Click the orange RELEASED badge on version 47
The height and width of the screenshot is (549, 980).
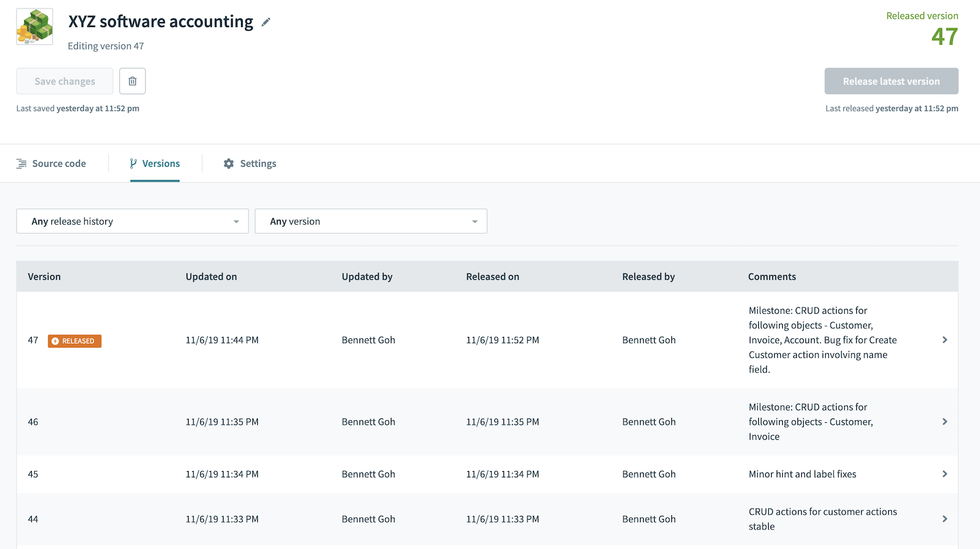click(x=75, y=341)
